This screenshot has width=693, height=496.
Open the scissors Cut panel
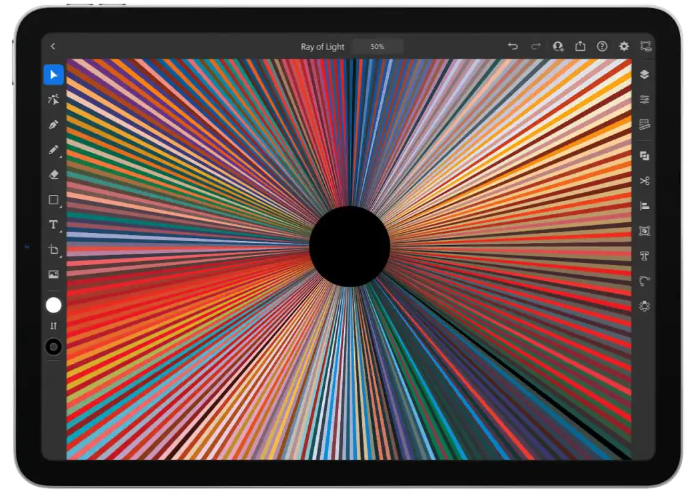pos(644,181)
